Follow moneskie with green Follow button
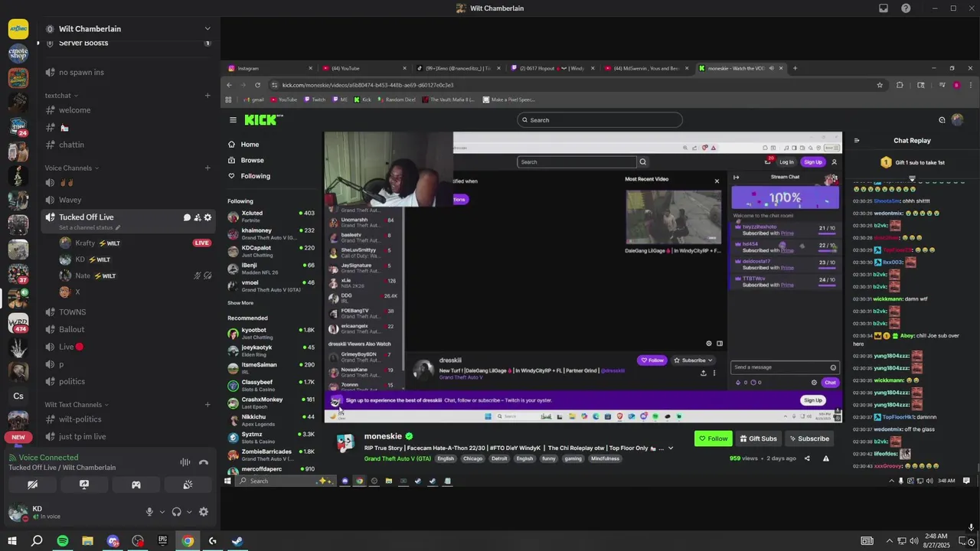 (x=713, y=439)
